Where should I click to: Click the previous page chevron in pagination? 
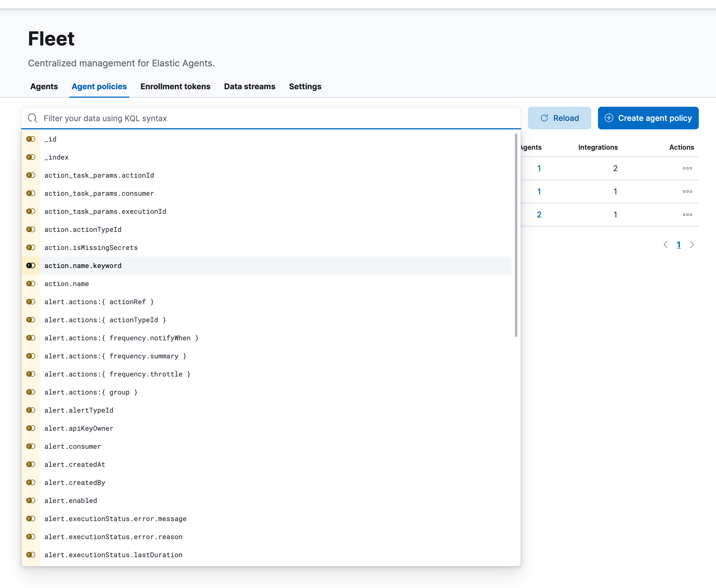pos(665,245)
